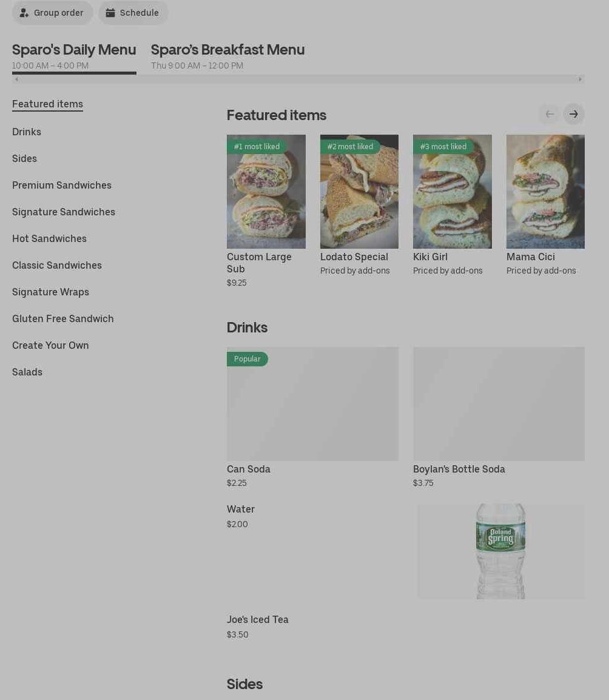
Task: Open Custom Large Sub sandwich photo
Action: [x=266, y=192]
